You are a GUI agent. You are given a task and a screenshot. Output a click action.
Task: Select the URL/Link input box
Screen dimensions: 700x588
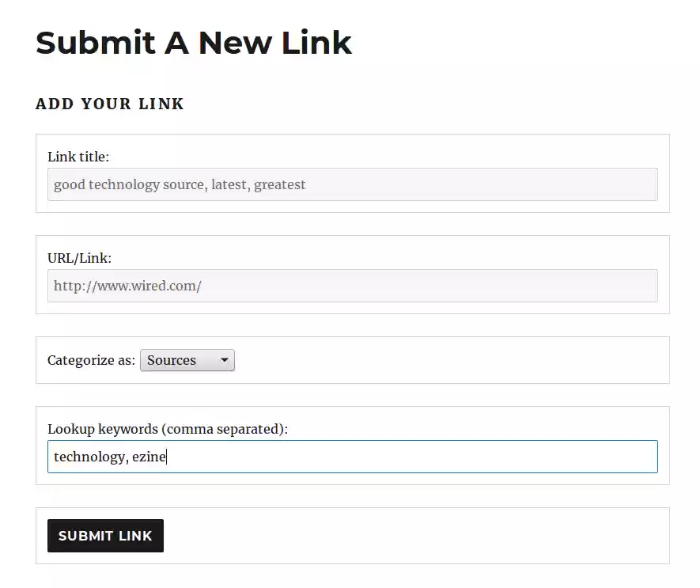click(352, 286)
